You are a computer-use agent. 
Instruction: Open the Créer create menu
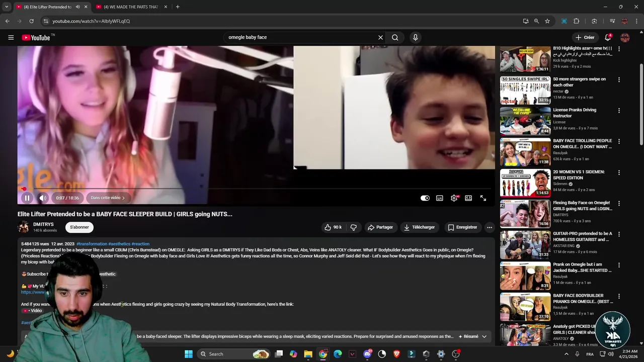[x=585, y=37]
